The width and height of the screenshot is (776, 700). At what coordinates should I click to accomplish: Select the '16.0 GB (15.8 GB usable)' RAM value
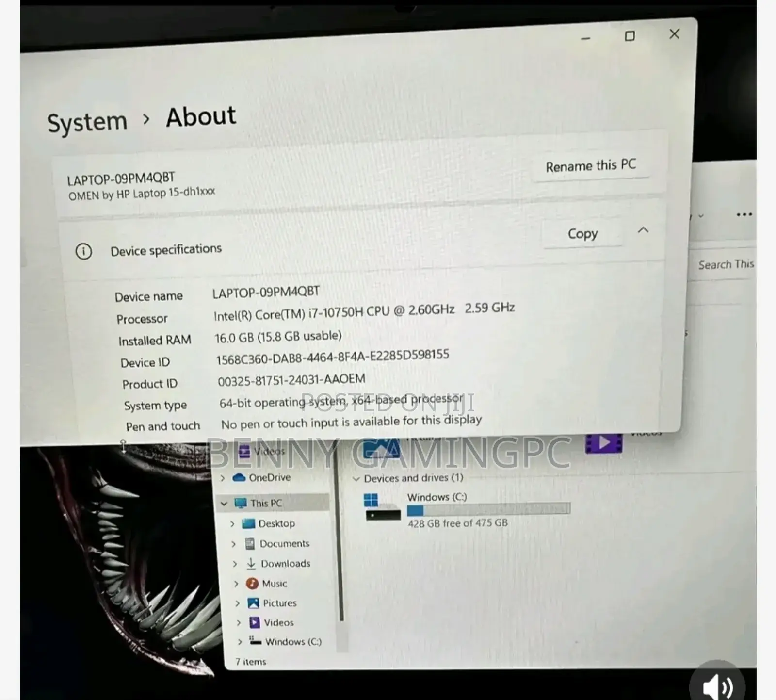coord(278,337)
